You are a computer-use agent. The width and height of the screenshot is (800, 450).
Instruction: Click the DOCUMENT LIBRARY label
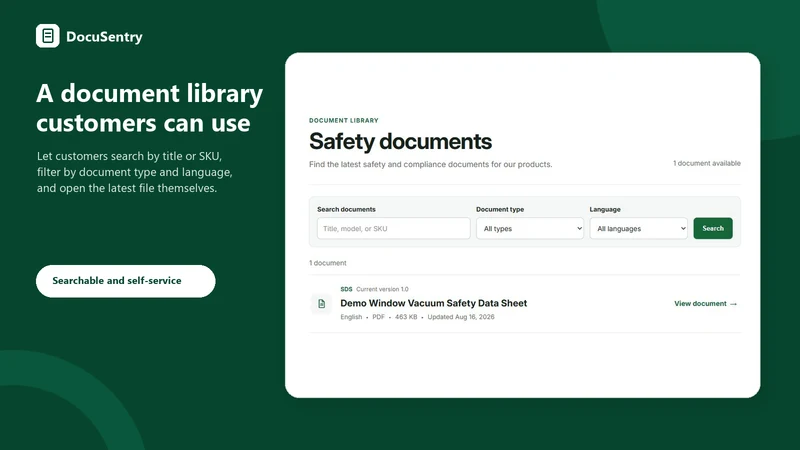pyautogui.click(x=344, y=120)
